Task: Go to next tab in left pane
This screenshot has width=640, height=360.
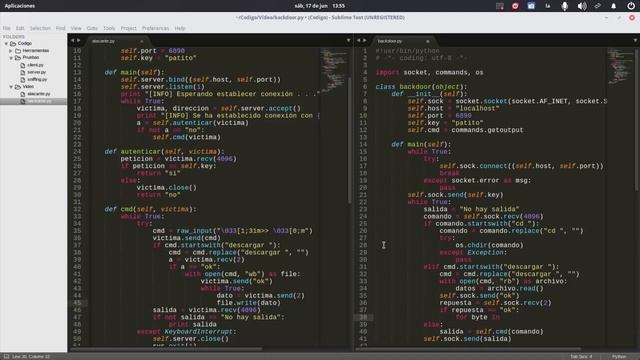Action: pos(79,40)
